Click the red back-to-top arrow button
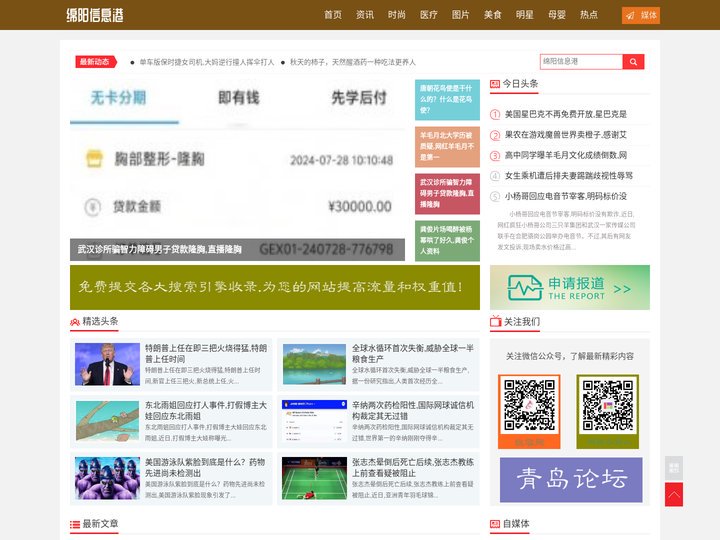720x540 pixels. [x=674, y=495]
